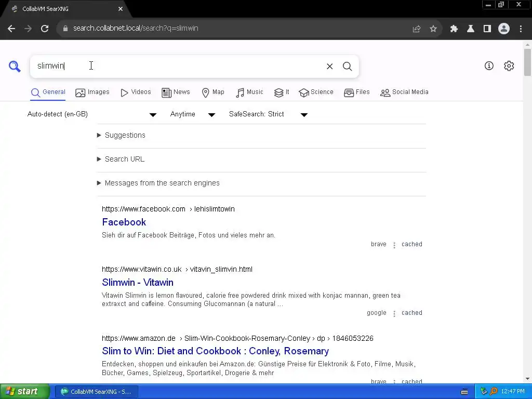532x399 pixels.
Task: Click the three-dot menu beside google engine
Action: click(x=394, y=313)
